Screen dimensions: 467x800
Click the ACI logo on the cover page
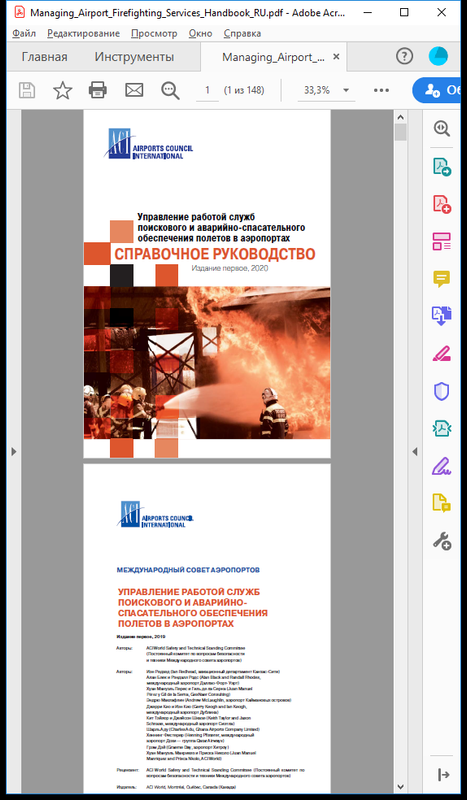coord(150,143)
